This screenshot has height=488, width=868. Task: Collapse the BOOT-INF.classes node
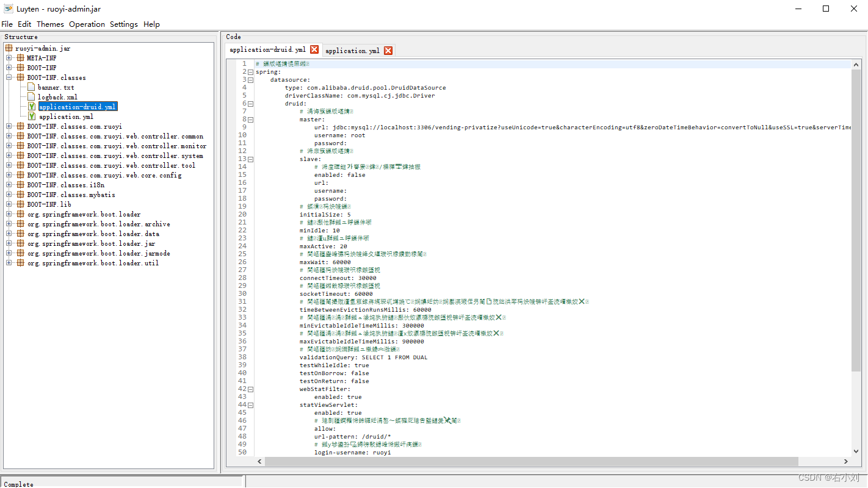pos(9,77)
